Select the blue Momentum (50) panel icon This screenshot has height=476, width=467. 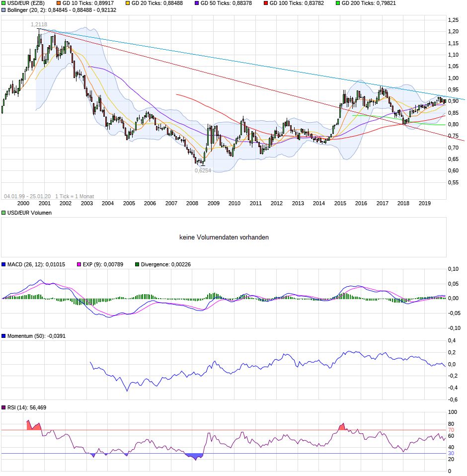[x=4, y=335]
